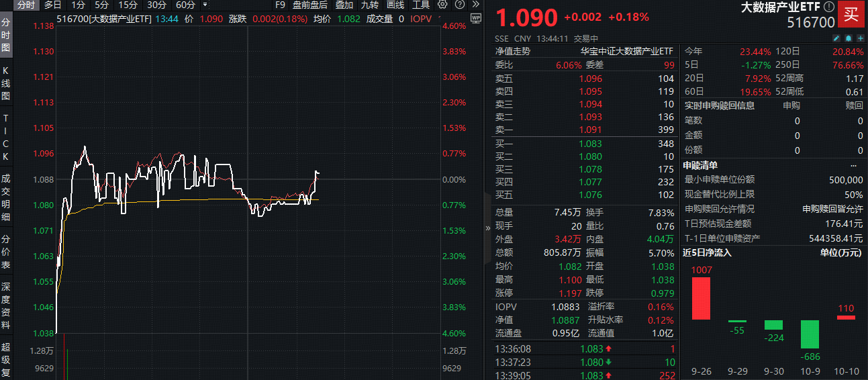Toggle the IOPV line in chart header
This screenshot has width=868, height=380.
coord(421,19)
